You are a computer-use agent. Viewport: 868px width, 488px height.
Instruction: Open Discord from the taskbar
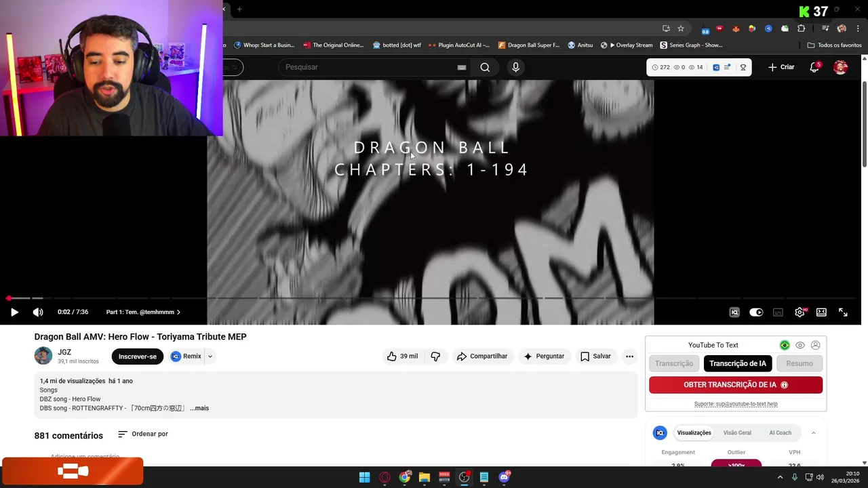[504, 477]
